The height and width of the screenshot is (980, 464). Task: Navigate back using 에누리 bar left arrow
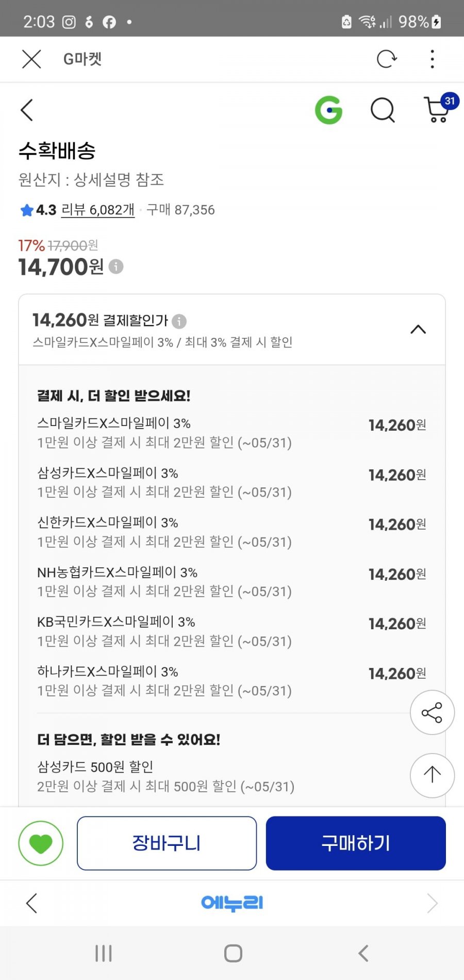31,903
